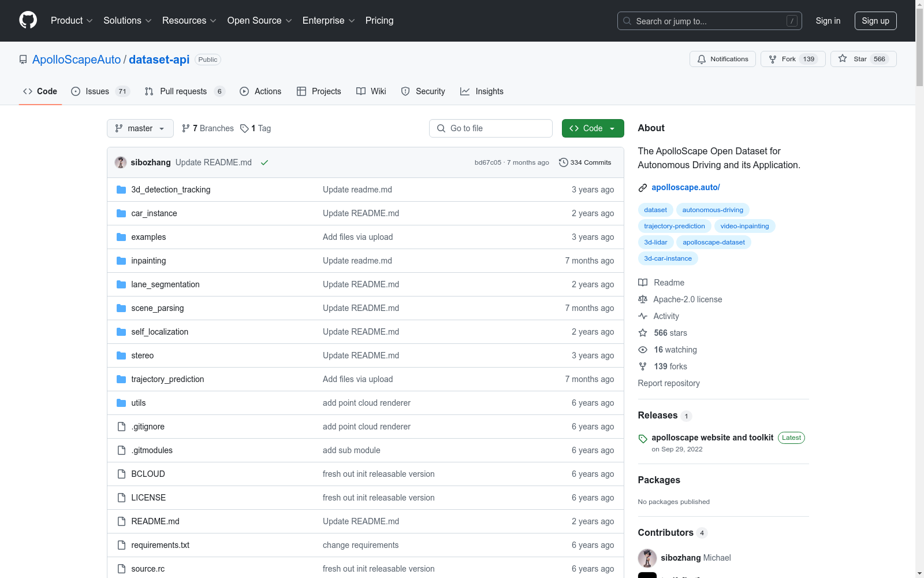Click the Search or jump to field
924x578 pixels.
[x=710, y=21]
